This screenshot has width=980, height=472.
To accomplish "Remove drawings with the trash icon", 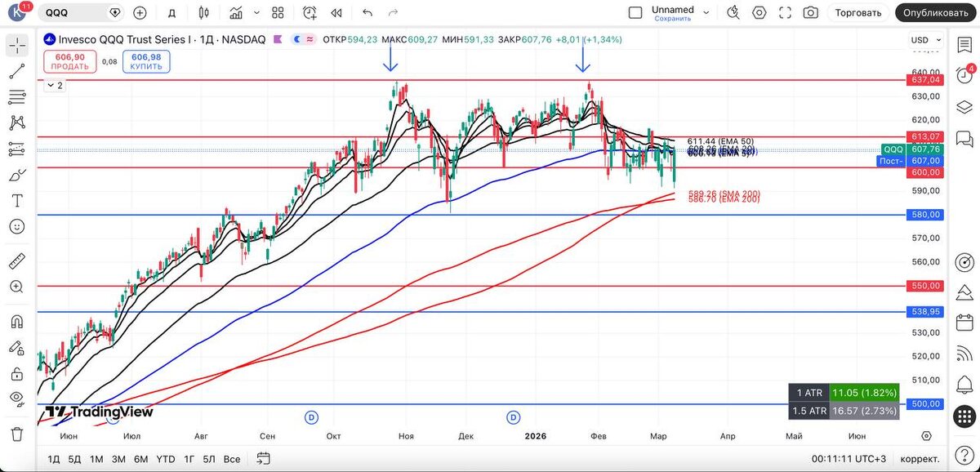I will pyautogui.click(x=17, y=434).
